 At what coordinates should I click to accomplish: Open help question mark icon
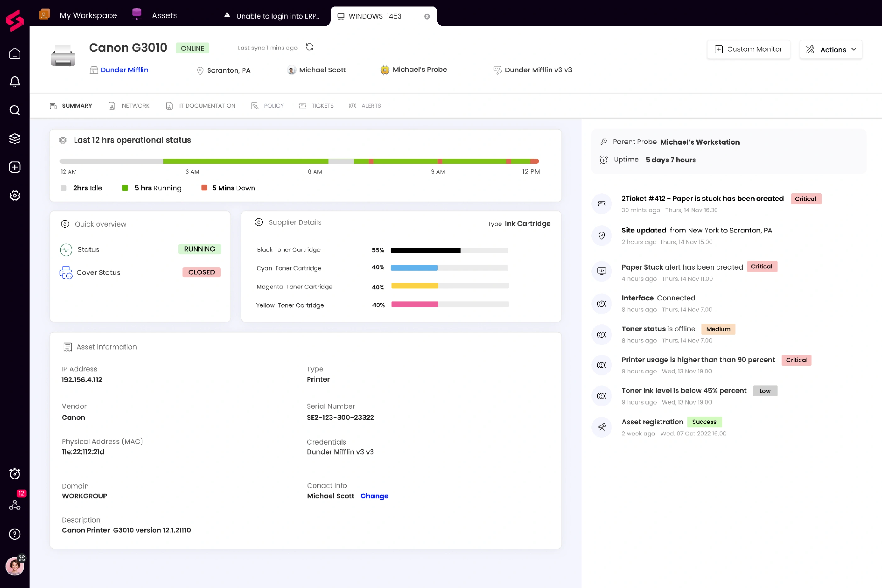point(14,534)
